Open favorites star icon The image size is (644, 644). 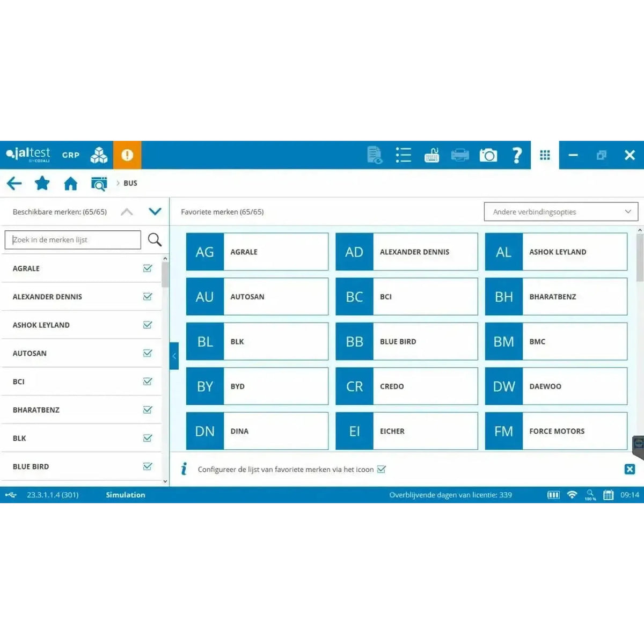click(42, 184)
